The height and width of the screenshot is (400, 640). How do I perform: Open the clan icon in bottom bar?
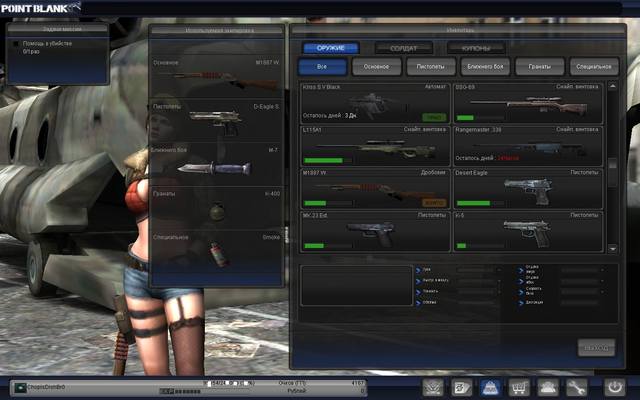(433, 387)
